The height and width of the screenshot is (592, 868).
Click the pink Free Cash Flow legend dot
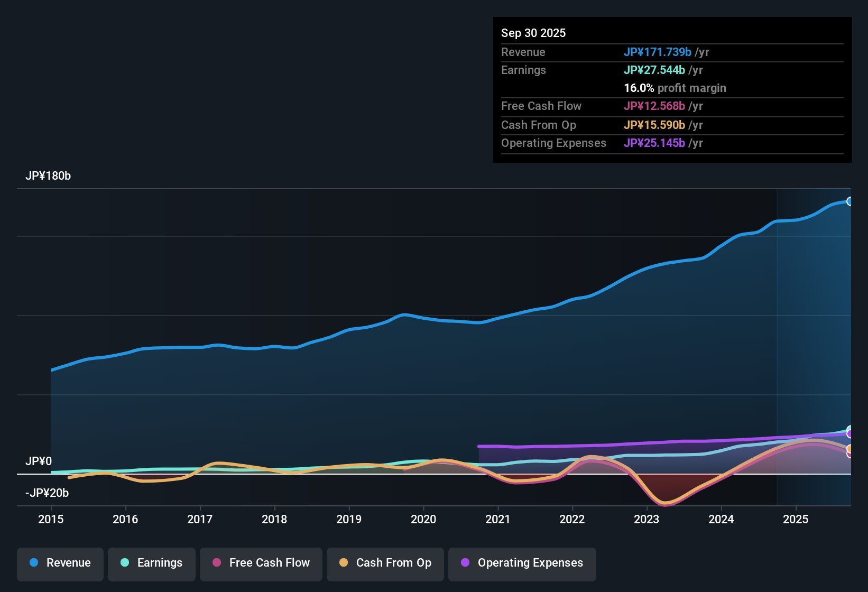click(217, 562)
